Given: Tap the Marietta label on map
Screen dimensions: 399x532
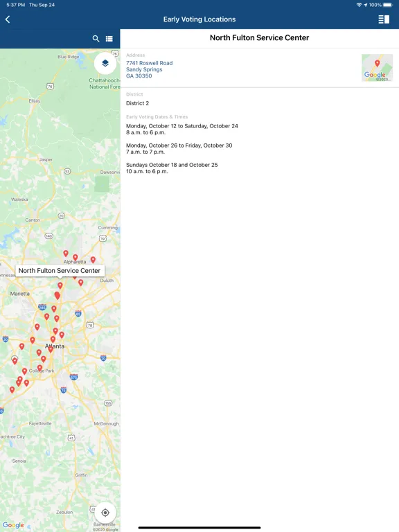Looking at the screenshot, I should [19, 294].
